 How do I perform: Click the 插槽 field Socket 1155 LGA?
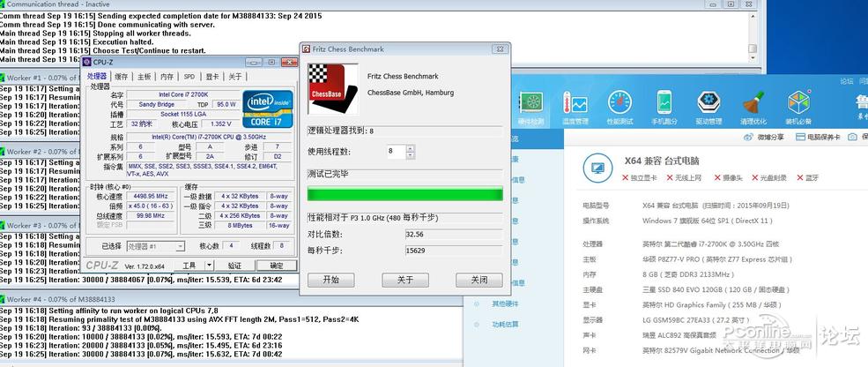[182, 114]
